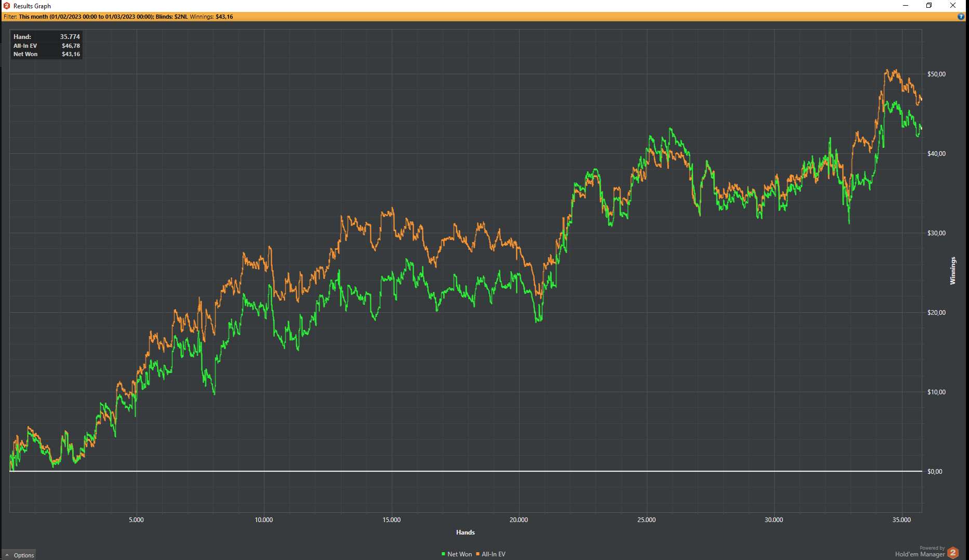
Task: Click the Hand count value 35.774
Action: point(70,37)
